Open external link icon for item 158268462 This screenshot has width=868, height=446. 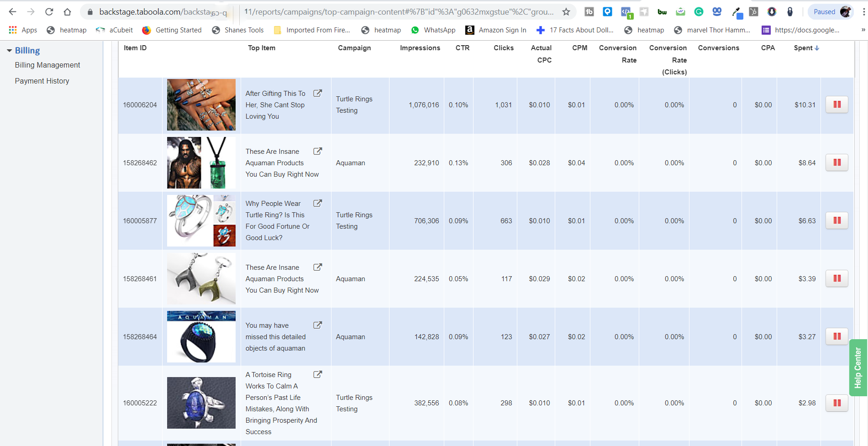pos(318,151)
